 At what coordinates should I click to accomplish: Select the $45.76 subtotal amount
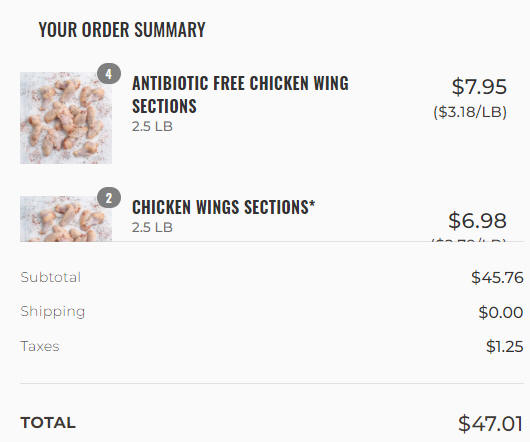pyautogui.click(x=497, y=277)
